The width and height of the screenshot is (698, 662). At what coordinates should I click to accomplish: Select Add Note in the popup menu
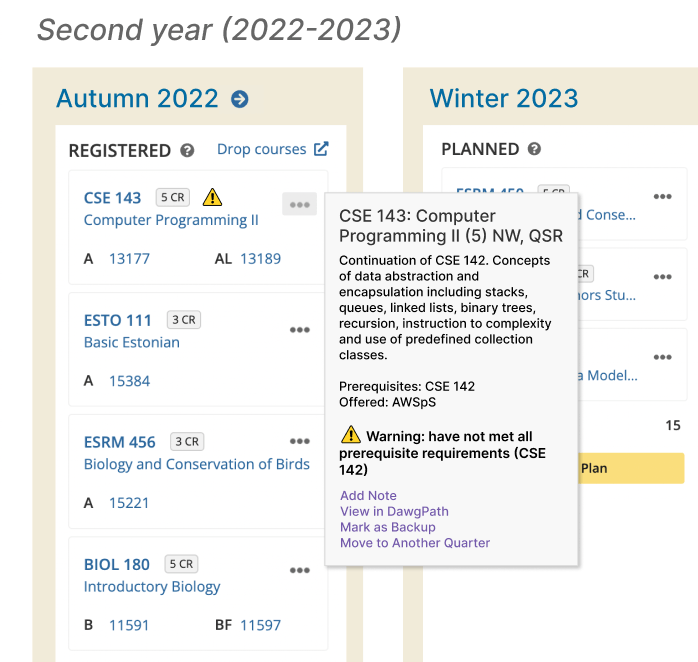(368, 495)
